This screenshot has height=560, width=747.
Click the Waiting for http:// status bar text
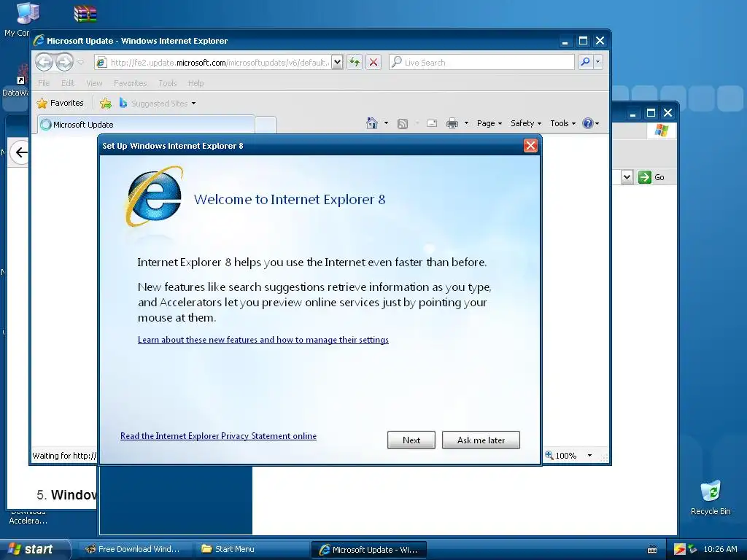click(64, 456)
